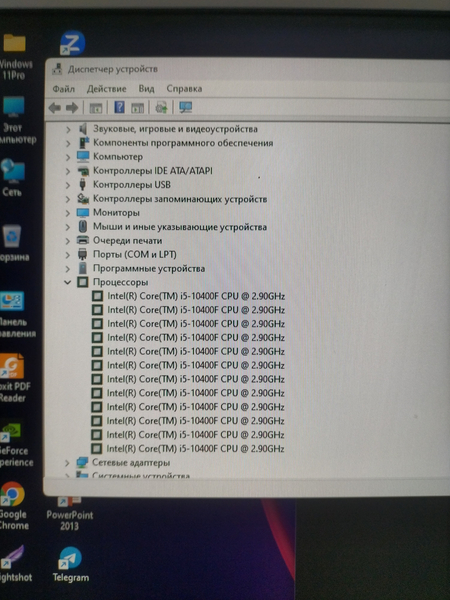Open the Файл menu

tap(64, 89)
